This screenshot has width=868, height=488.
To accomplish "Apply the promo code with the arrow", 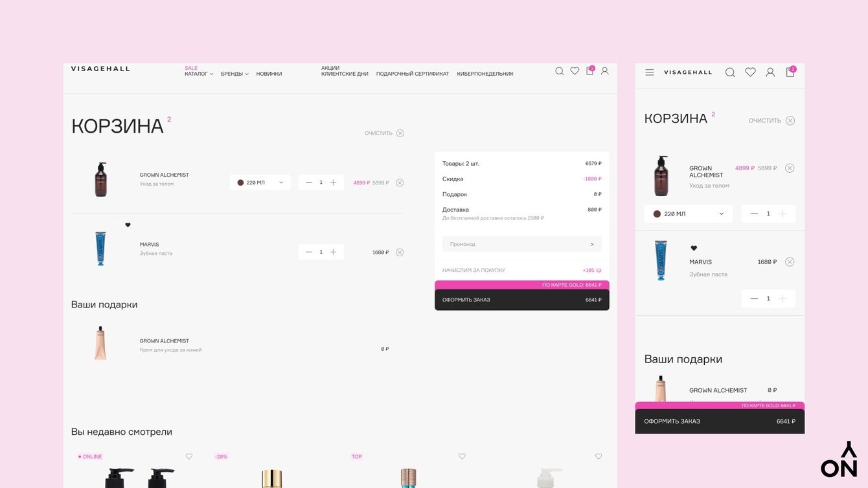I will point(592,244).
